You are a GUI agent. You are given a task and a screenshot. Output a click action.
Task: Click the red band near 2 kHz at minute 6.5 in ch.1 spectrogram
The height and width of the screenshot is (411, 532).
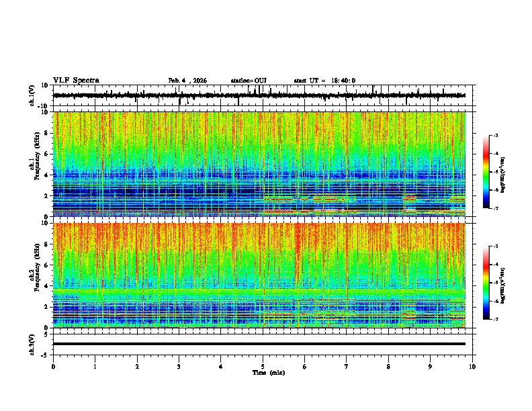coord(328,198)
